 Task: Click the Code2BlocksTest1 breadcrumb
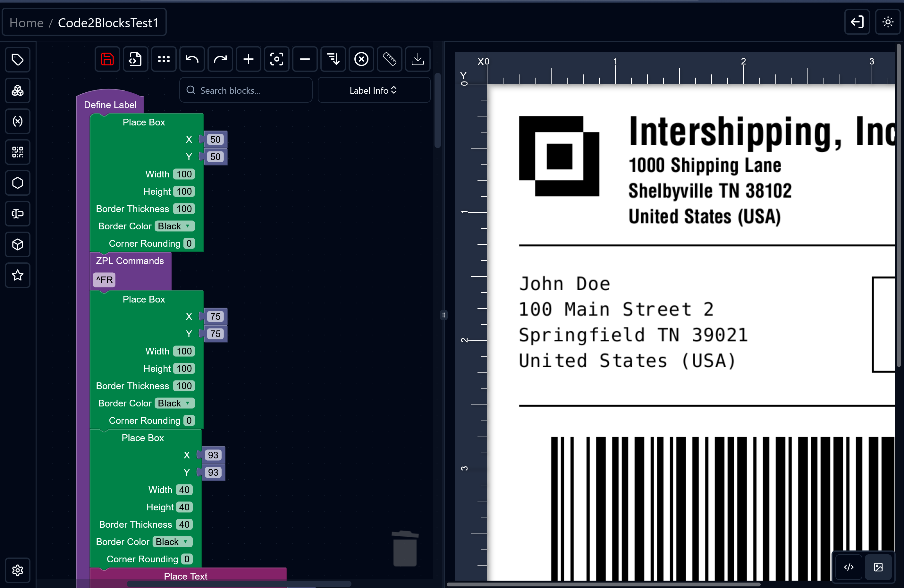pos(108,23)
